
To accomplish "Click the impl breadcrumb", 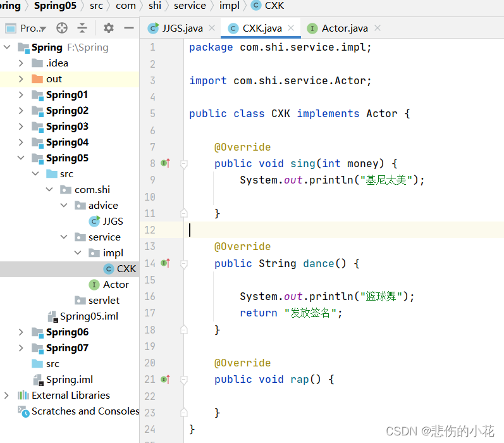I will click(x=230, y=6).
